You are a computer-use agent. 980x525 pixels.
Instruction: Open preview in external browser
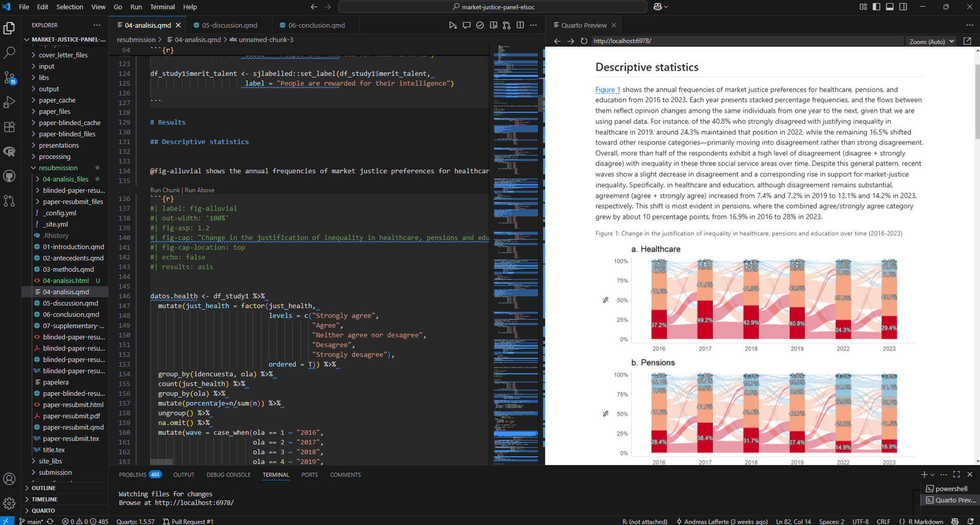coord(967,41)
